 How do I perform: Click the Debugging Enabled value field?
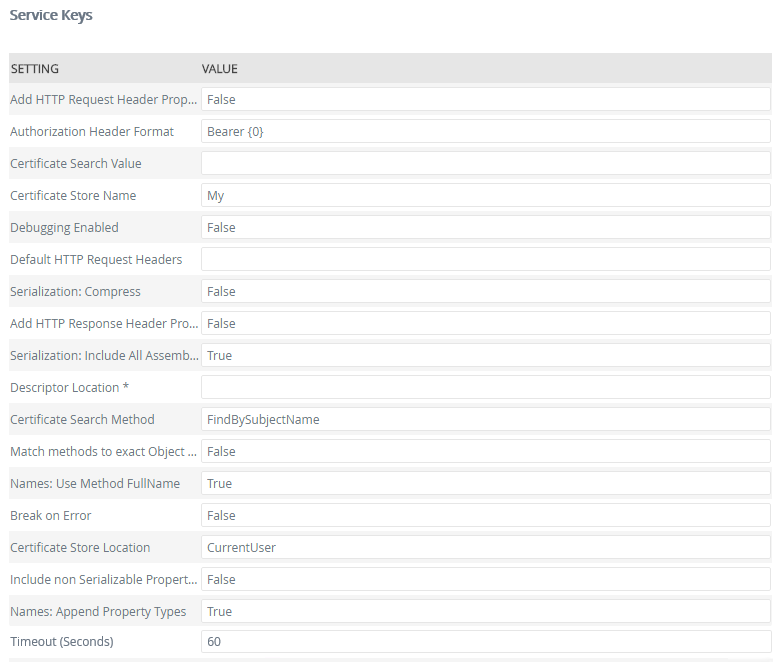coord(486,227)
